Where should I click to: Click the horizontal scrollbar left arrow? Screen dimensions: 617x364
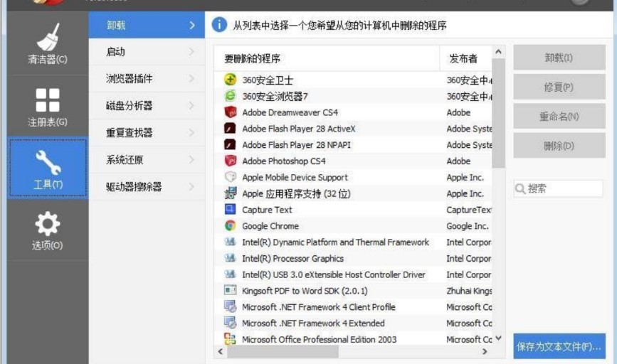pyautogui.click(x=221, y=351)
